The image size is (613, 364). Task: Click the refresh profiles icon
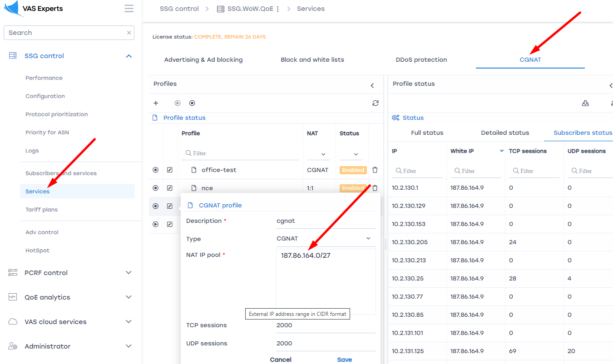tap(375, 103)
